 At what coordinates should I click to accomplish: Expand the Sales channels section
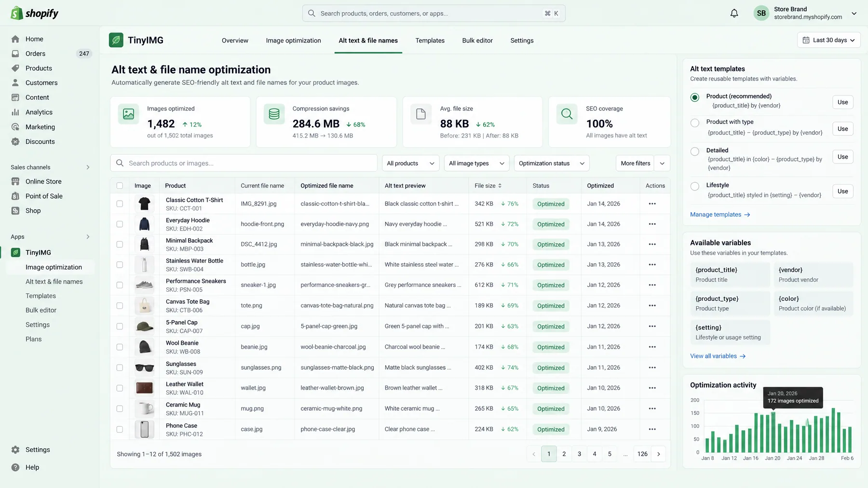coord(88,167)
